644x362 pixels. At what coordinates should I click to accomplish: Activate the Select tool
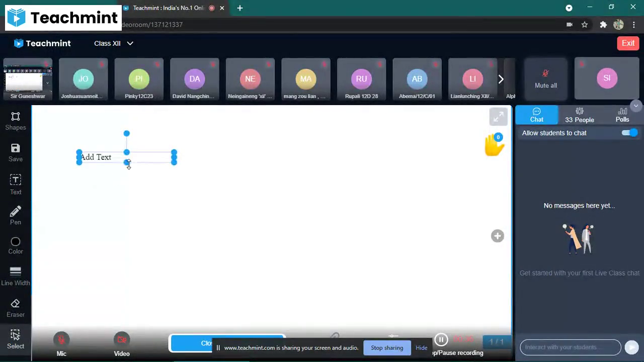point(16,339)
